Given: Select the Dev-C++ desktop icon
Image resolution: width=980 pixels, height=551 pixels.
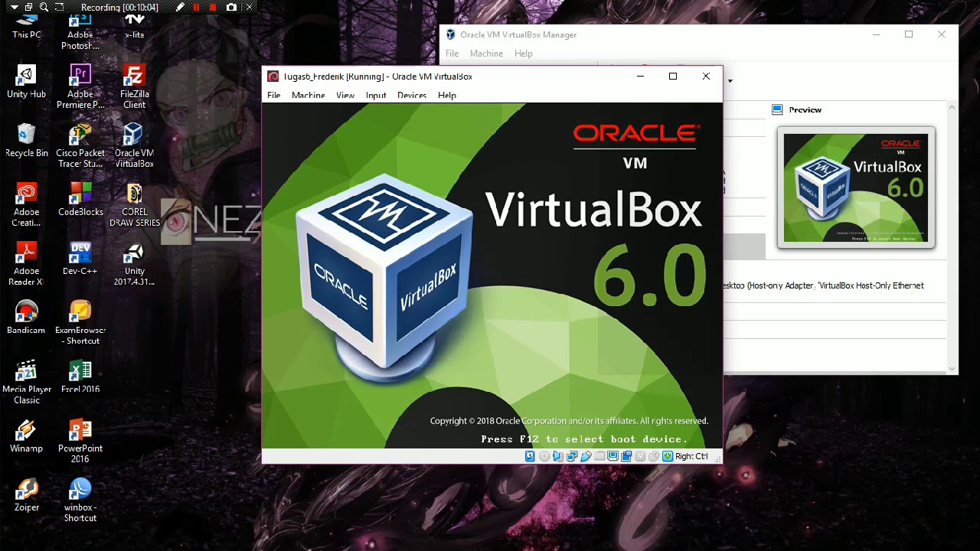Looking at the screenshot, I should coord(80,259).
